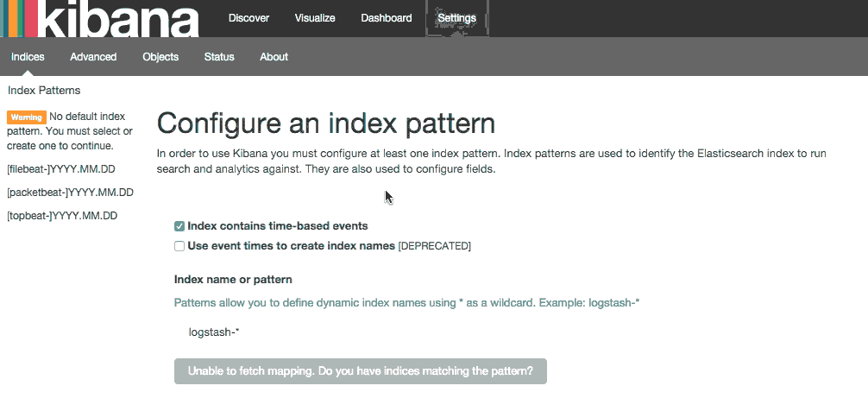Screen dimensions: 868x411
Task: Toggle 'Index contains time-based events' checkbox
Action: 179,226
